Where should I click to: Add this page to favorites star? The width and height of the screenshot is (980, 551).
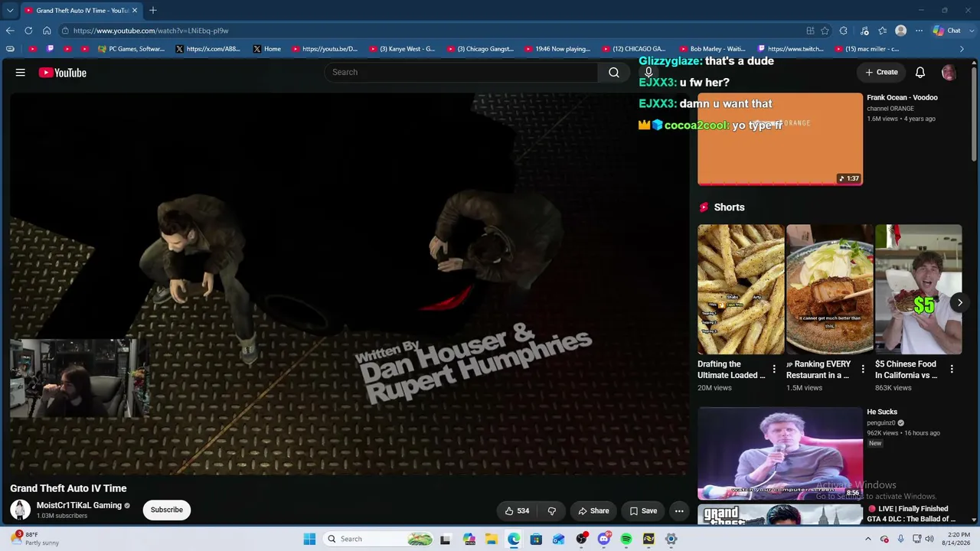(x=825, y=31)
